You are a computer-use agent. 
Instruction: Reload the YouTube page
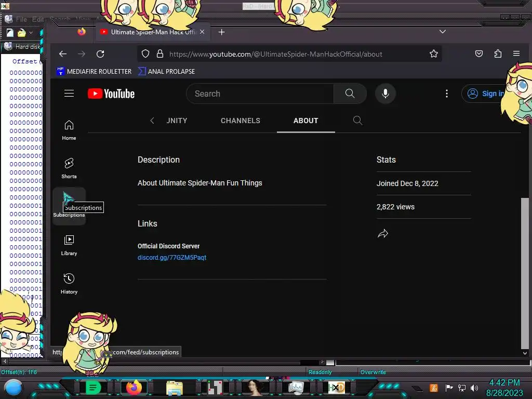(x=100, y=54)
